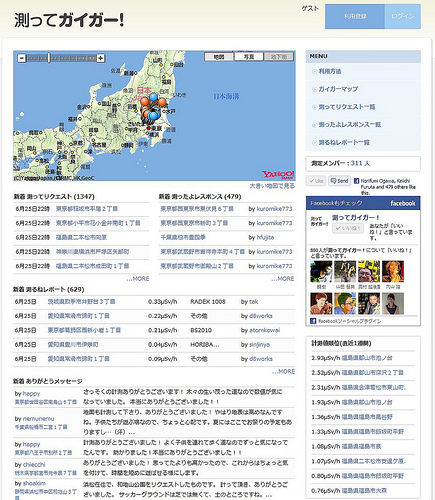Select the 地下街 map mode

[x=279, y=57]
